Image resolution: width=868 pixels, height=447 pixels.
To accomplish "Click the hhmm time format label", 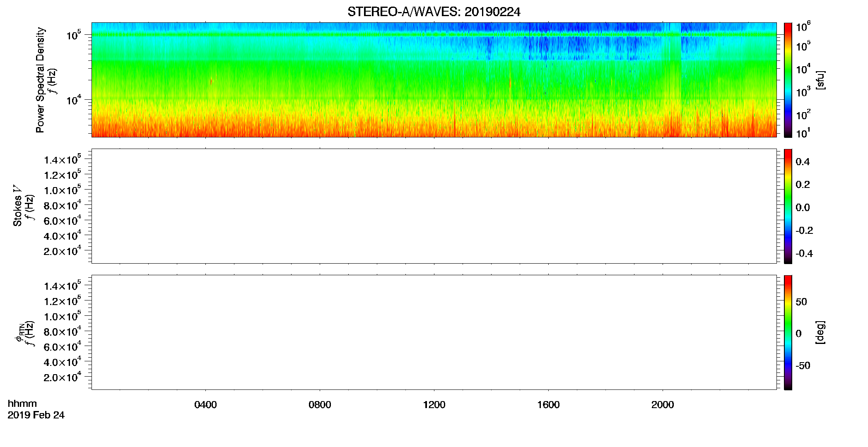I will click(22, 404).
